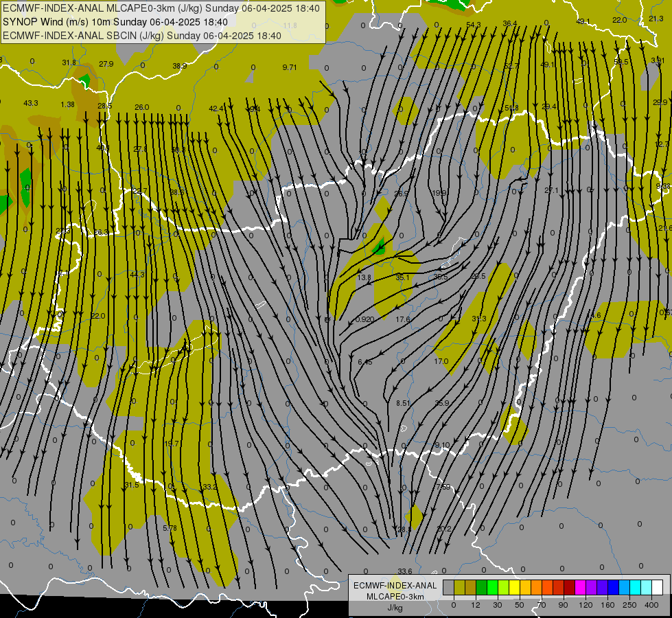Image resolution: width=672 pixels, height=618 pixels.
Task: Select the 30 tick label in legend
Action: pyautogui.click(x=497, y=605)
